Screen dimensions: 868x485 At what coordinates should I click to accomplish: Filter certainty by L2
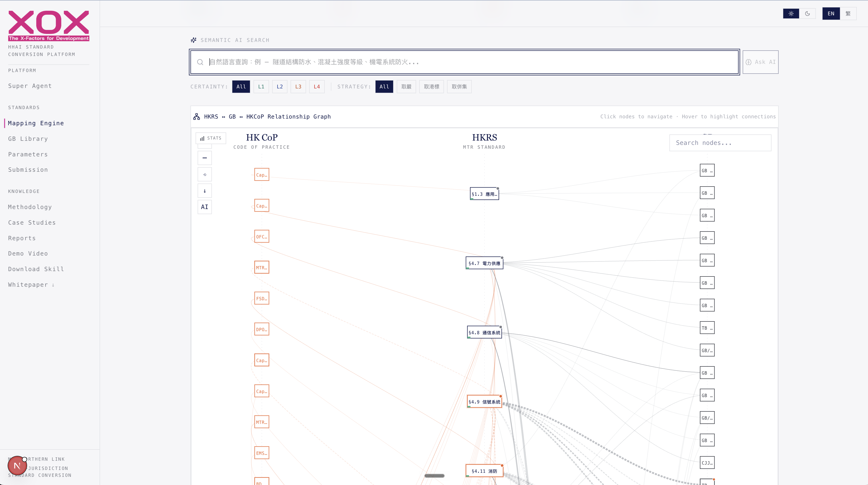tap(280, 87)
